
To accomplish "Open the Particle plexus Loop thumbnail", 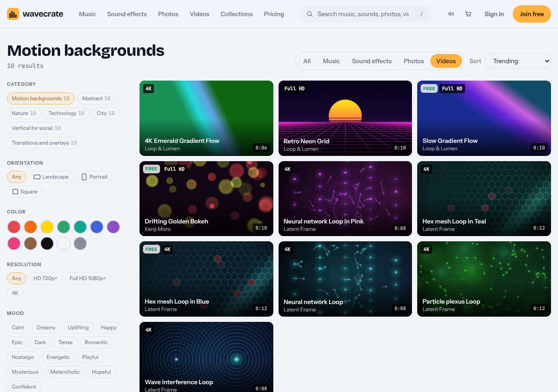I will tap(484, 279).
